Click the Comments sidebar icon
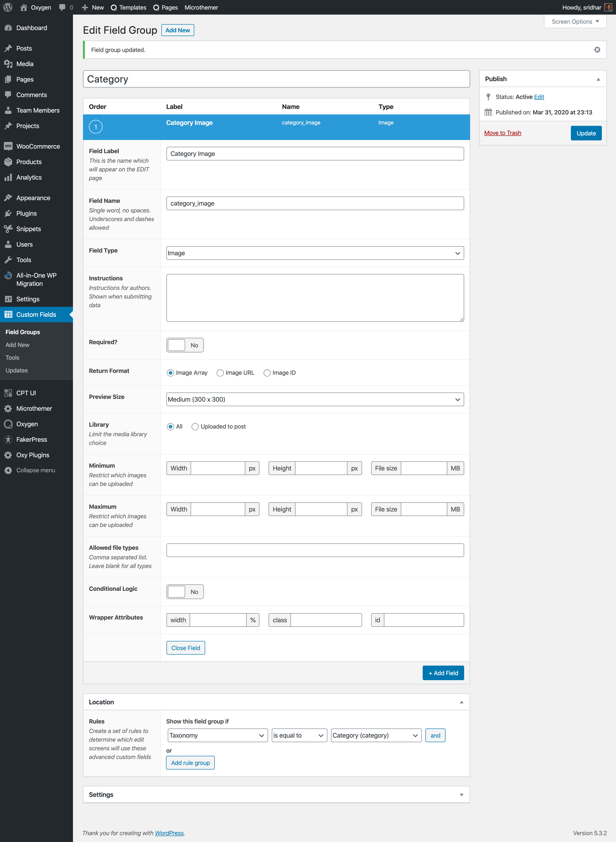Image resolution: width=616 pixels, height=842 pixels. coord(8,95)
